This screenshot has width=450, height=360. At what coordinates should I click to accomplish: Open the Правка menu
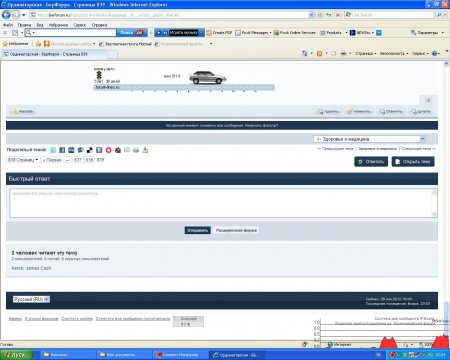24,25
